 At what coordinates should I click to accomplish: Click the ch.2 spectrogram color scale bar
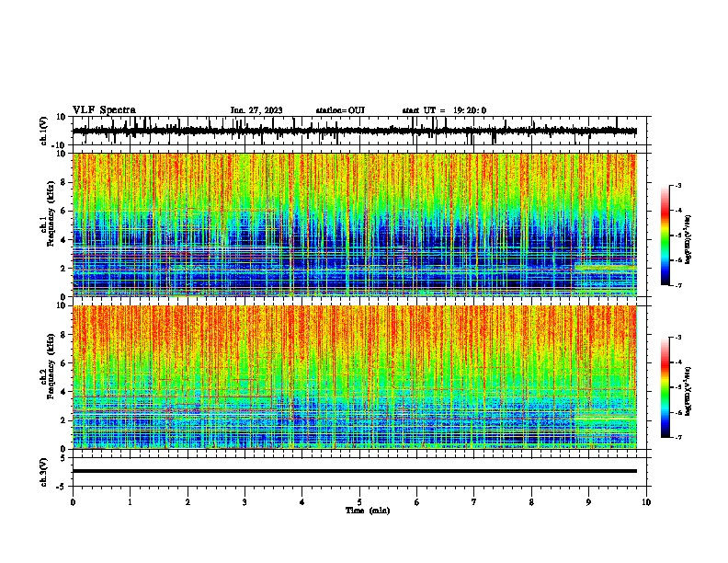click(x=665, y=387)
